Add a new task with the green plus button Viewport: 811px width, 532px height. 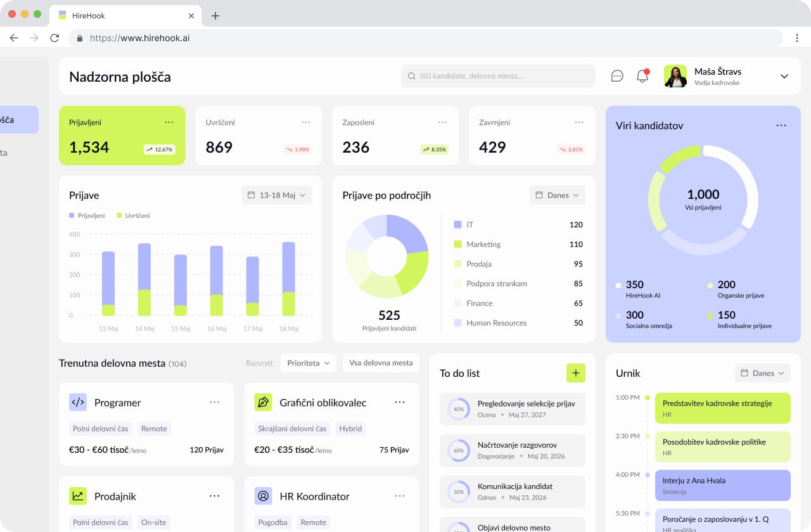pyautogui.click(x=576, y=373)
